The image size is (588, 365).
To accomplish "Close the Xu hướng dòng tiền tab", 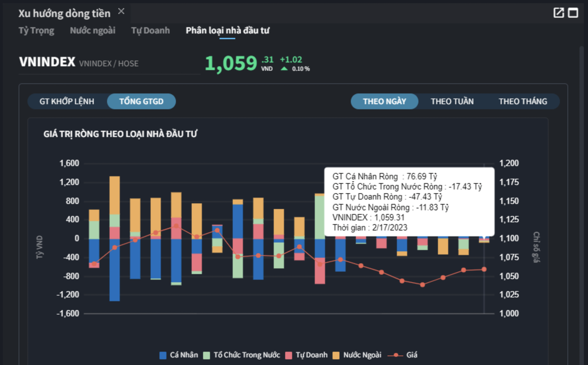I will click(x=121, y=11).
